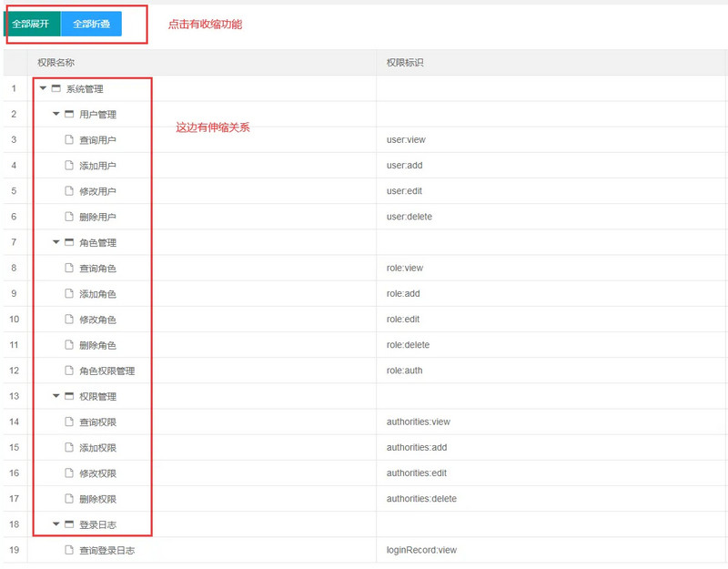Click the 权限名称 column header
Viewport: 728px width, 569px height.
pyautogui.click(x=56, y=63)
